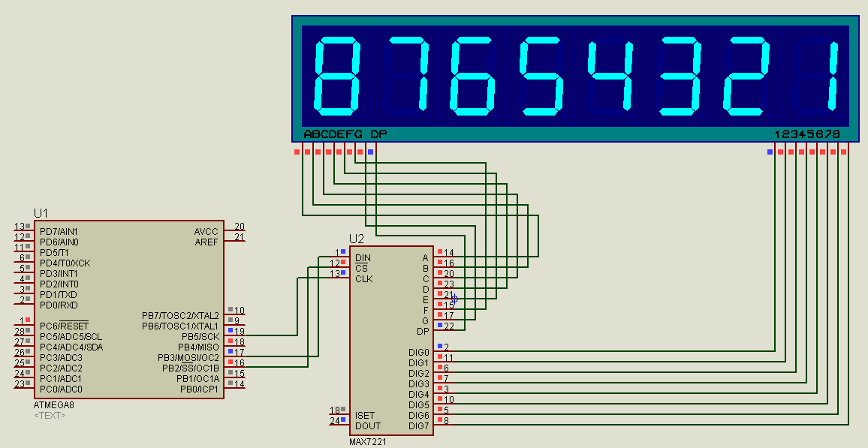Click the PC4/ADC4/SDA pin label
The height and width of the screenshot is (448, 868).
pyautogui.click(x=71, y=347)
